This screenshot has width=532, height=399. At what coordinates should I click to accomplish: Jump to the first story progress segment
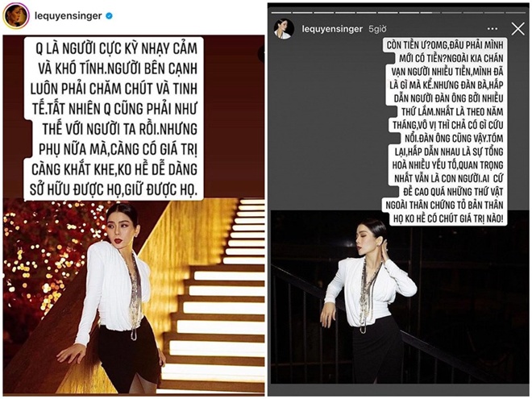281,13
